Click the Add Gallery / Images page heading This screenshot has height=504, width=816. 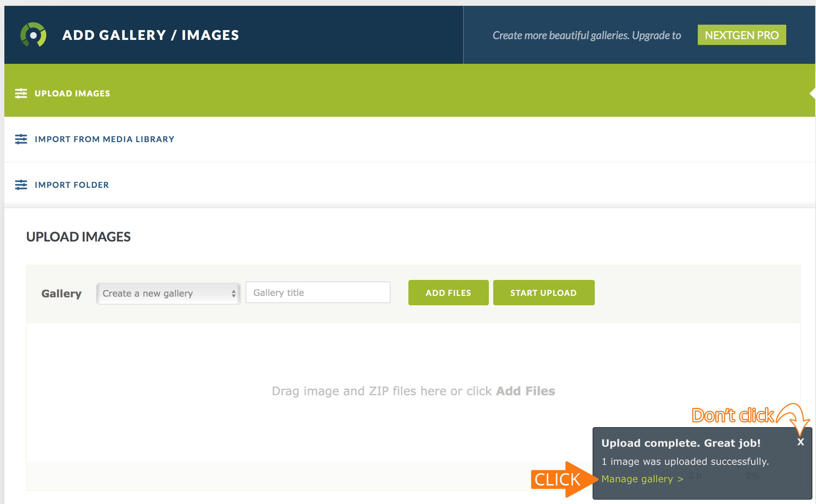[151, 35]
